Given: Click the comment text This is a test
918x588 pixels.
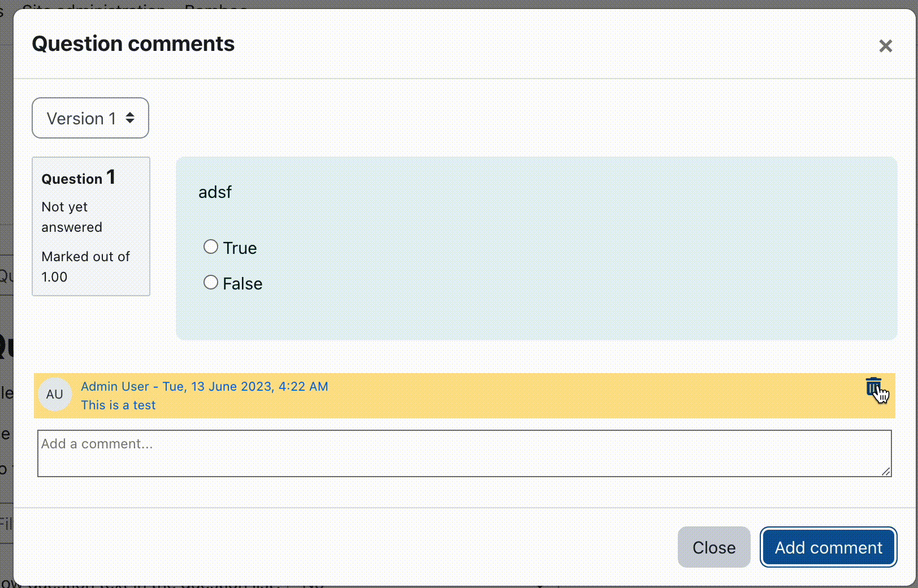Looking at the screenshot, I should [118, 405].
